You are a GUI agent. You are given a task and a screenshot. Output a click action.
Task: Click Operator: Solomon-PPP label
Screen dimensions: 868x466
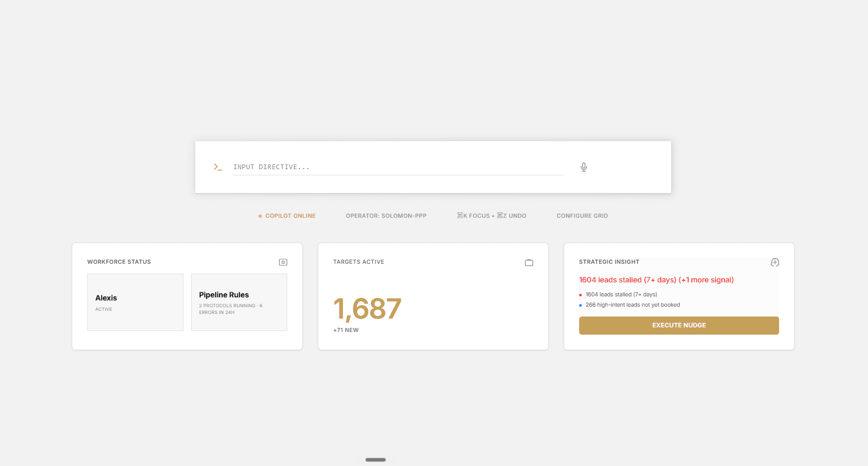386,216
